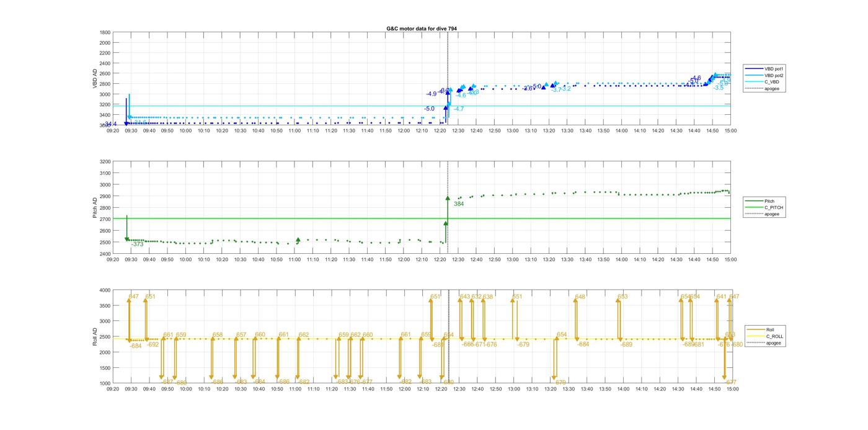Click the cyan C_VBD horizontal line
This screenshot has width=868, height=430.
(x=422, y=105)
